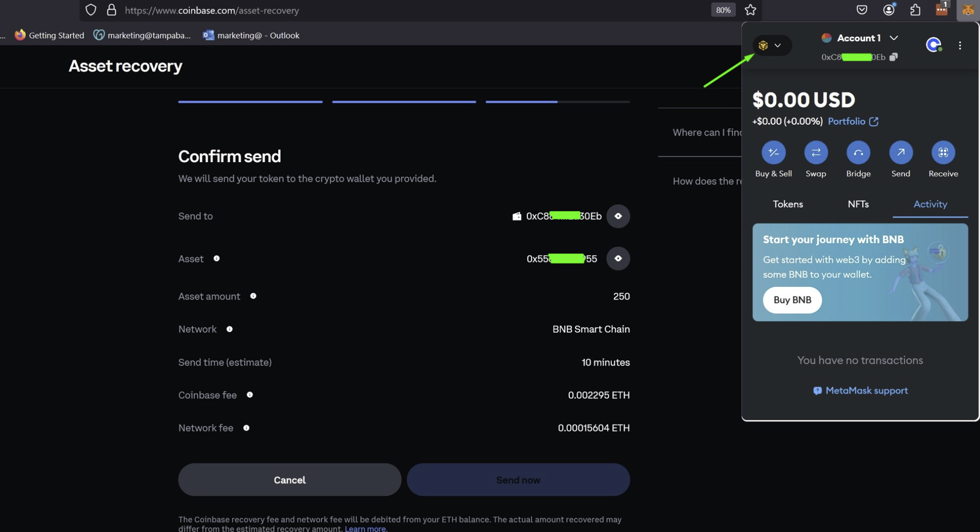
Task: Click the Buy BNB button
Action: pyautogui.click(x=792, y=300)
